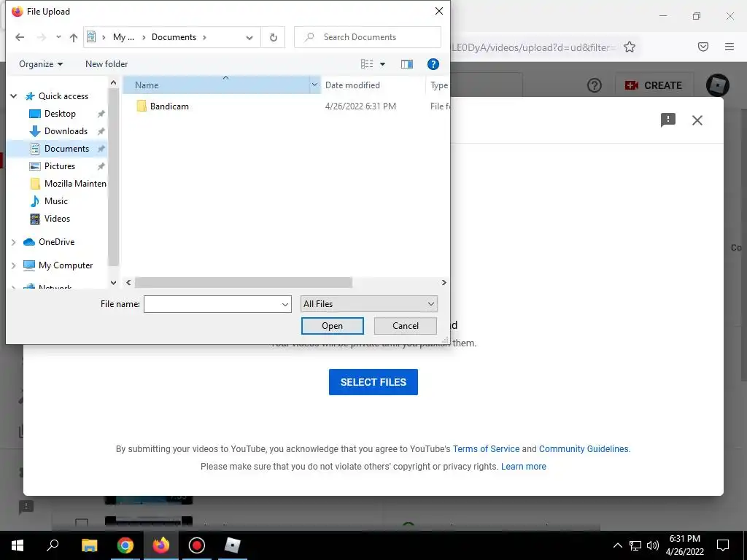
Task: Click the YouTube Studio help icon
Action: [x=594, y=85]
